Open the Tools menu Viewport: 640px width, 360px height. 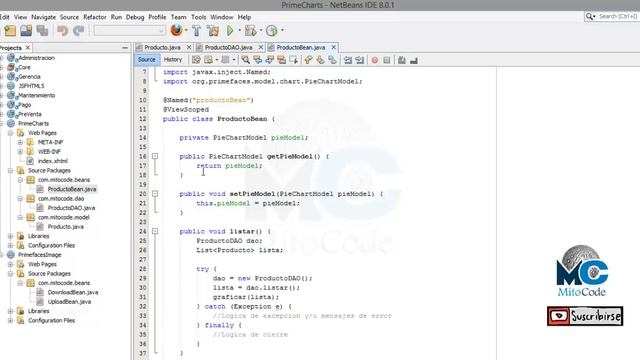[198, 17]
